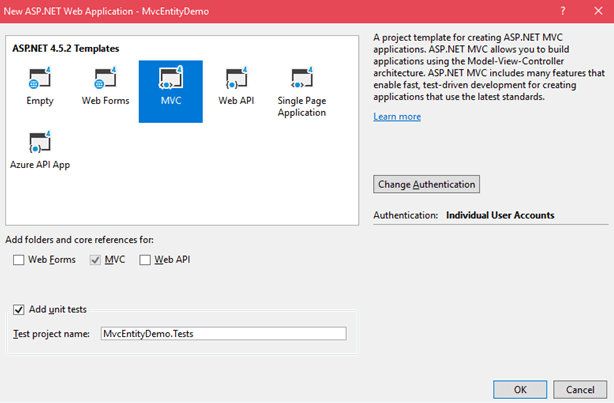
Task: Choose the Azure API App template
Action: (x=40, y=150)
